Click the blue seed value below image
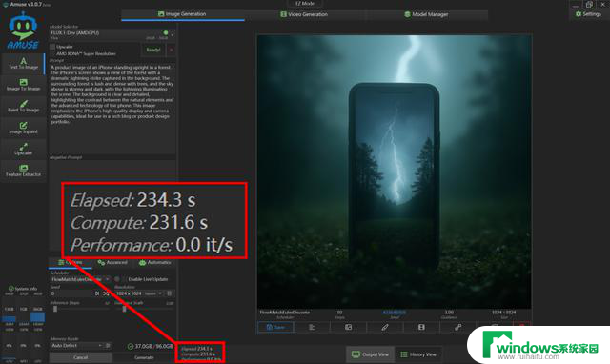This screenshot has height=364, width=610. (394, 313)
